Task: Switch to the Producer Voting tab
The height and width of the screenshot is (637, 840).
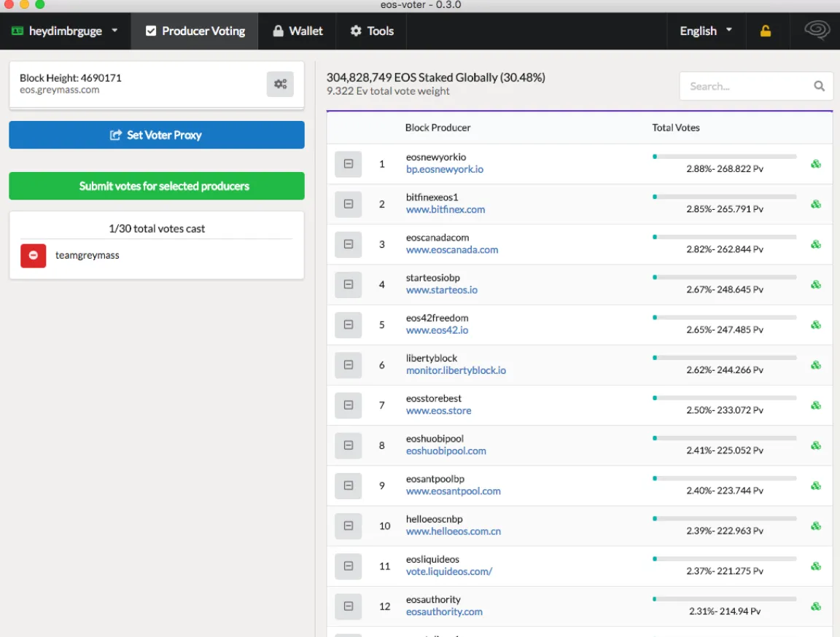Action: pyautogui.click(x=195, y=31)
